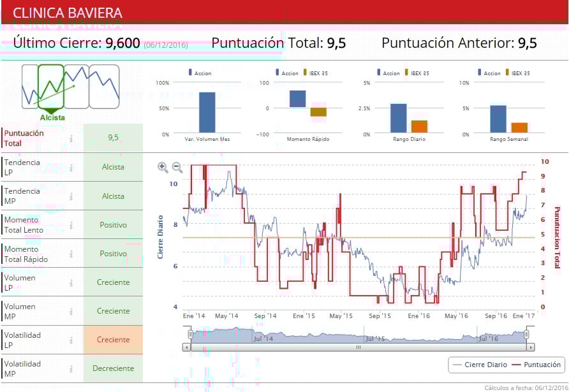Open info icon beside Volatilidad MP row
Image resolution: width=569 pixels, height=392 pixels.
point(71,369)
